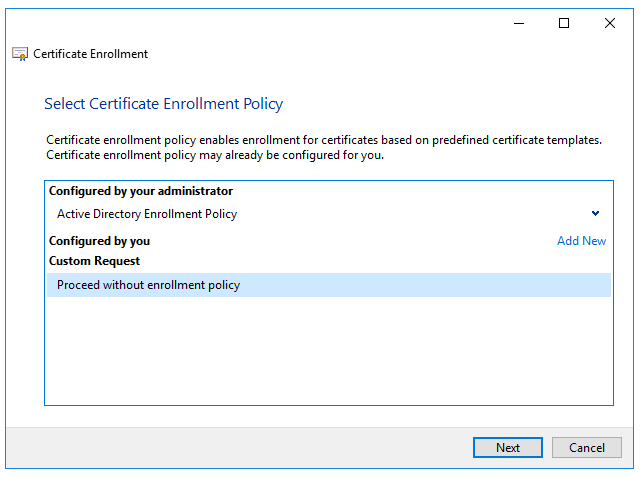Cancel the certificate enrollment wizard

(x=586, y=447)
